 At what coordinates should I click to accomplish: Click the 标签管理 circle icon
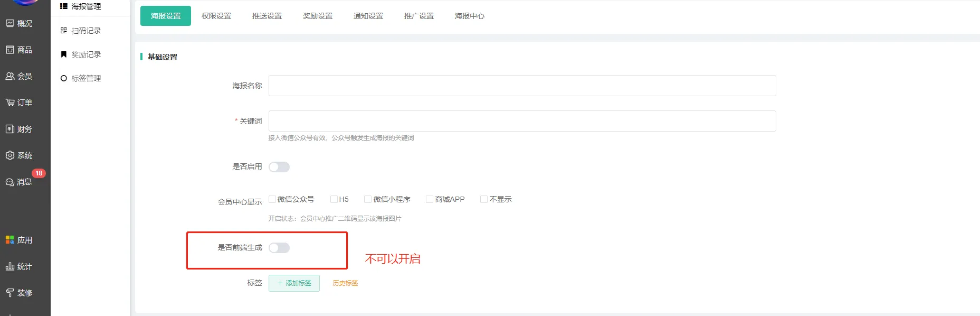coord(64,78)
